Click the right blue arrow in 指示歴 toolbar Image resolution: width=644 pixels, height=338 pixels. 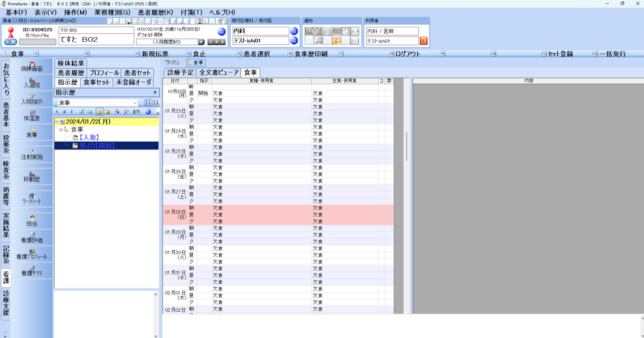click(x=72, y=112)
